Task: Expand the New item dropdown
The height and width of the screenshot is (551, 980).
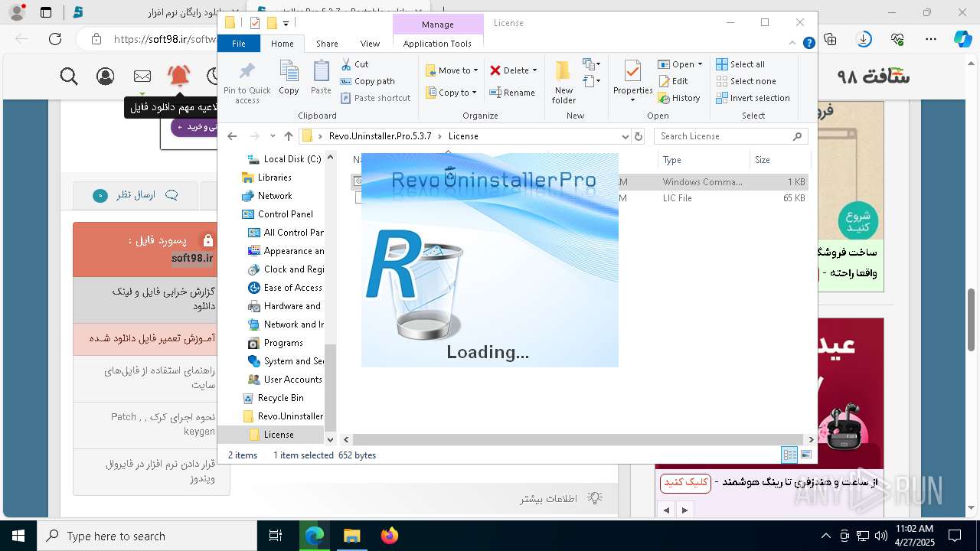Action: (592, 64)
